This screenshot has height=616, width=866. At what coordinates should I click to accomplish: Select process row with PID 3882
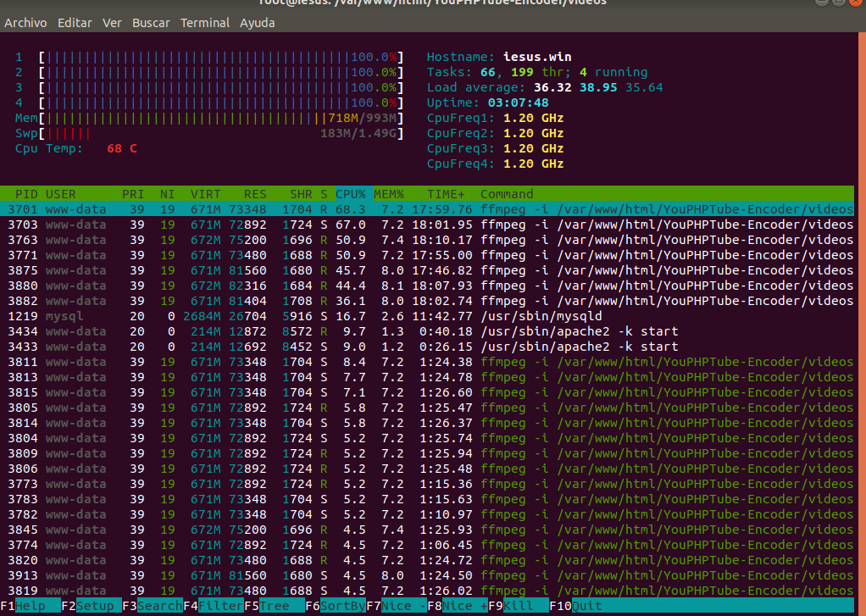coord(427,301)
